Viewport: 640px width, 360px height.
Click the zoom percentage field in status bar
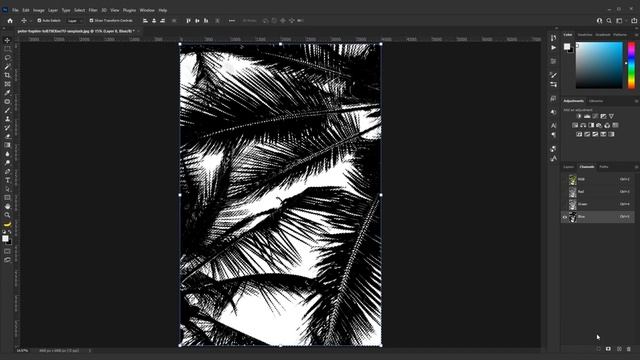[22, 350]
